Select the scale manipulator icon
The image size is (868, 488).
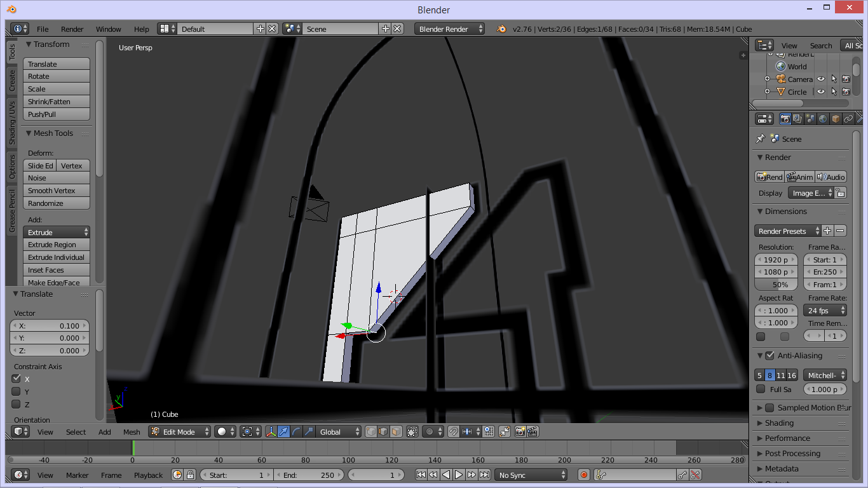coord(309,431)
